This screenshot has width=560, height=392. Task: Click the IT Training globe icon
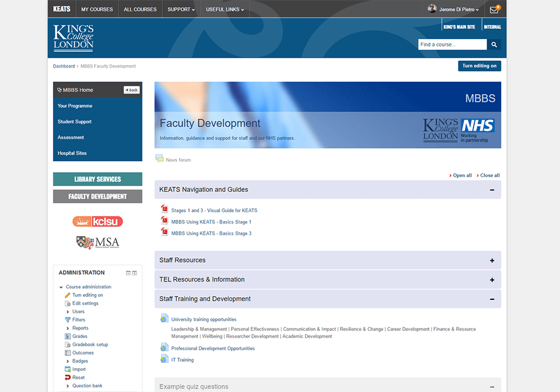[164, 359]
